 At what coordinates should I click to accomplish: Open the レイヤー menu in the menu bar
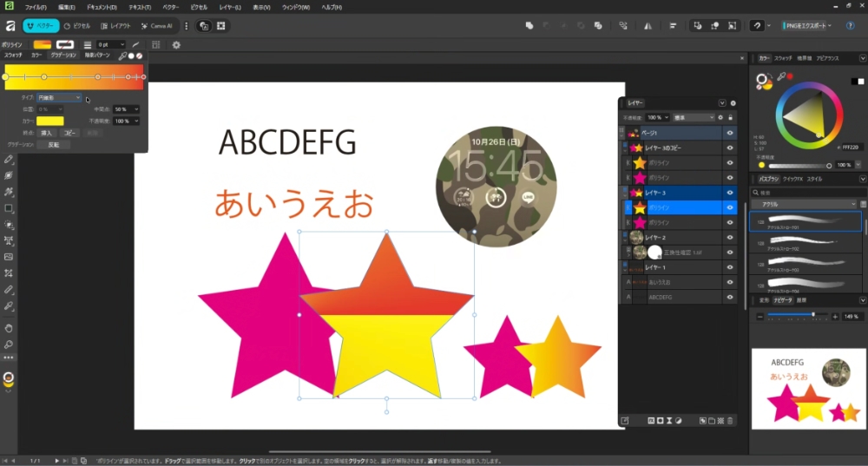[x=229, y=7]
